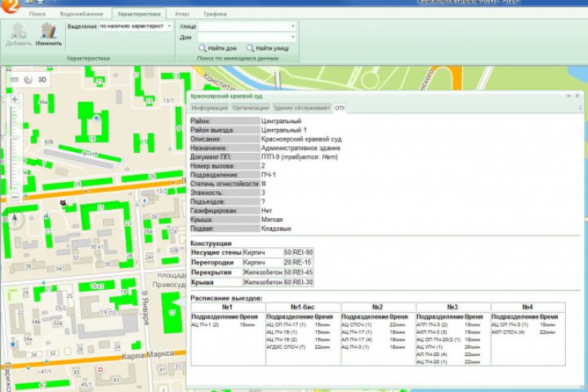
Task: Open the Информация tab in info panel
Action: (x=209, y=107)
